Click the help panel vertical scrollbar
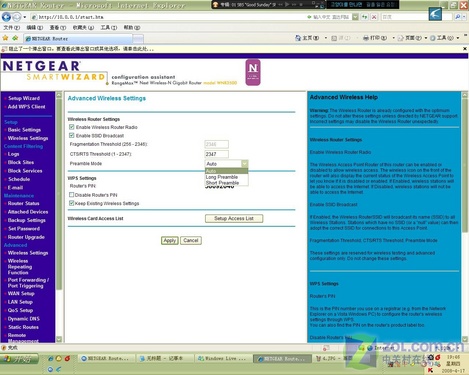469x375 pixels. click(465, 217)
